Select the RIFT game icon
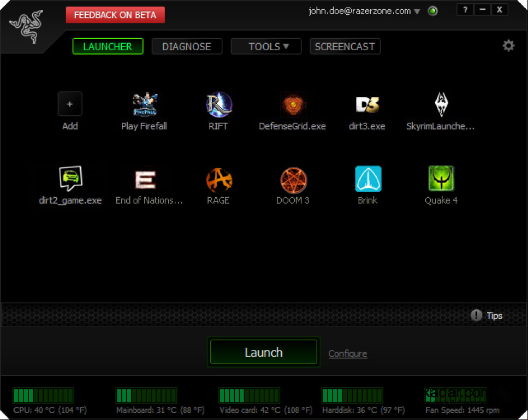 pyautogui.click(x=219, y=104)
